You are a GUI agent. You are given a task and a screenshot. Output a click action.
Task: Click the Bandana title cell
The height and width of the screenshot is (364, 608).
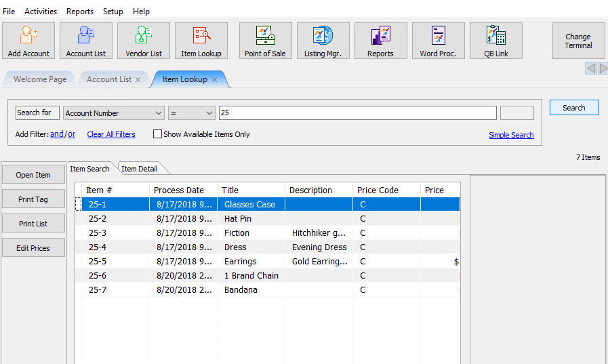tap(251, 290)
